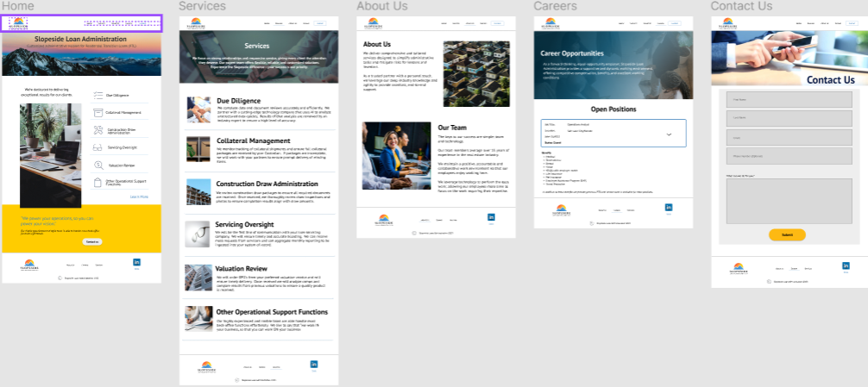Click the Construction Draw Administration tools icon on Home

click(96, 130)
